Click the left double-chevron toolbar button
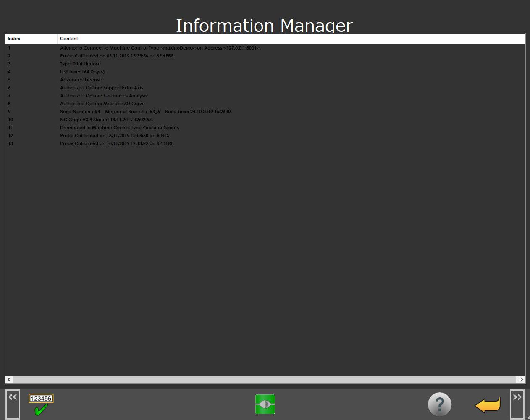530x420 pixels. 13,404
